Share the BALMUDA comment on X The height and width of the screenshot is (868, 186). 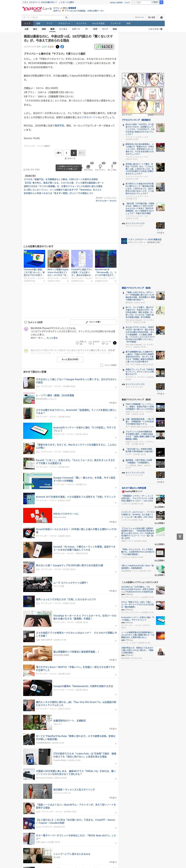[114, 343]
